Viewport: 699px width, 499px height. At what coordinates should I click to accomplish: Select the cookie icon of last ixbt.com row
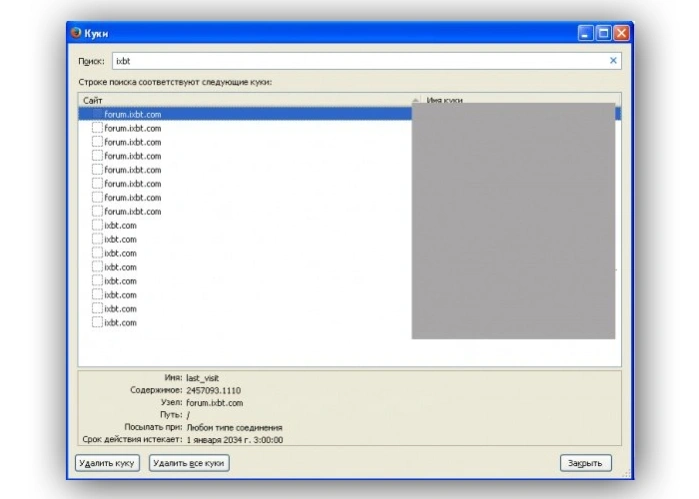[x=97, y=322]
